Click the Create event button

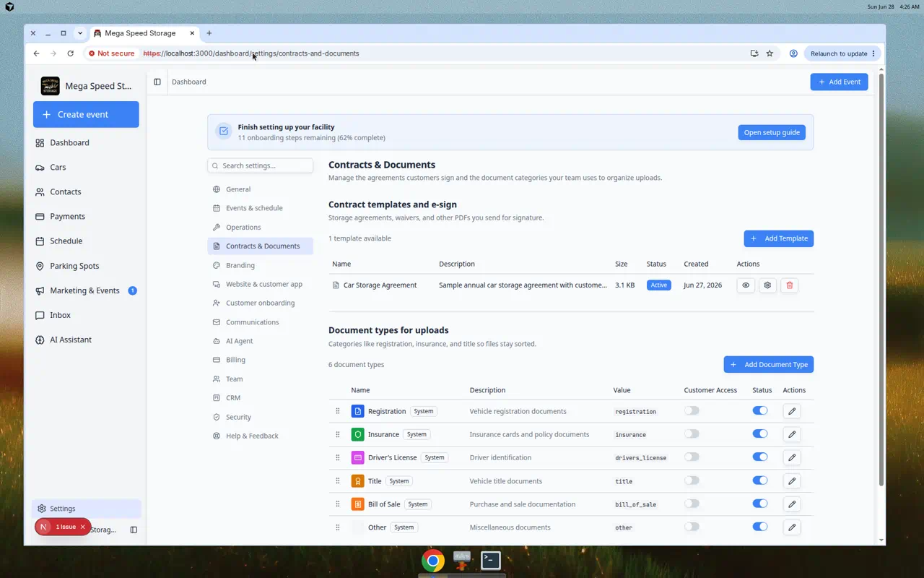[86, 114]
